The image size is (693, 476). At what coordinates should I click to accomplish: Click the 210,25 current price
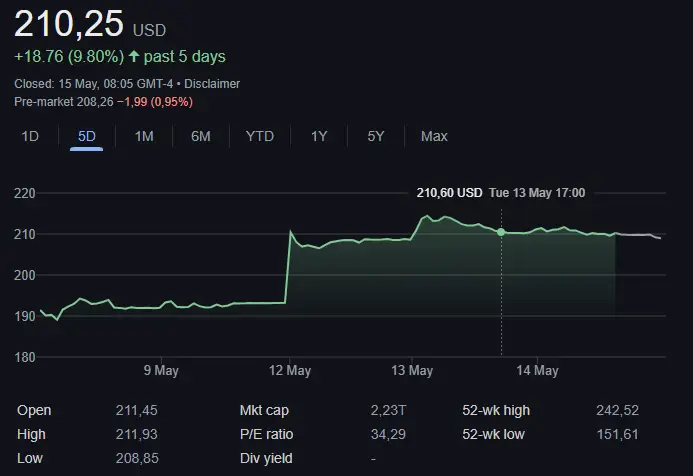pos(69,23)
